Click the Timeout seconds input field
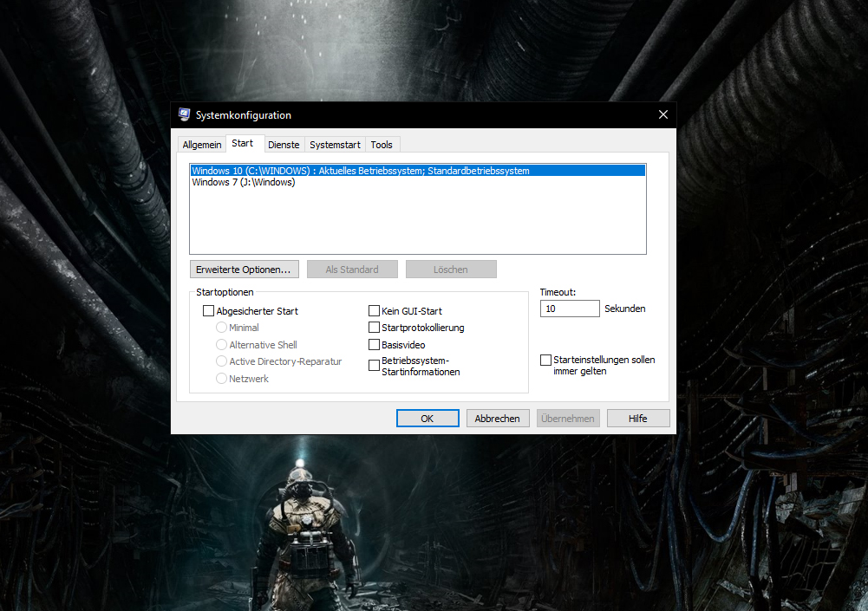The width and height of the screenshot is (868, 611). coord(570,309)
